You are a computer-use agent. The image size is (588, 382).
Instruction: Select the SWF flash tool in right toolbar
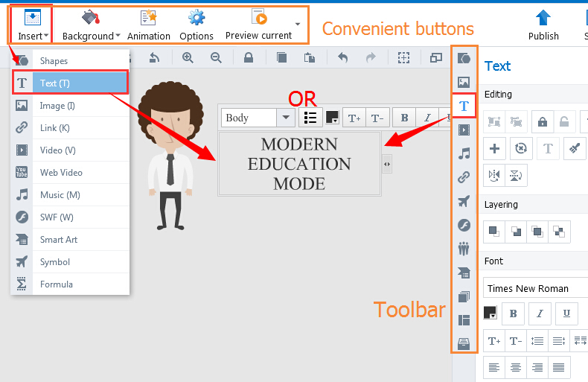tap(464, 225)
